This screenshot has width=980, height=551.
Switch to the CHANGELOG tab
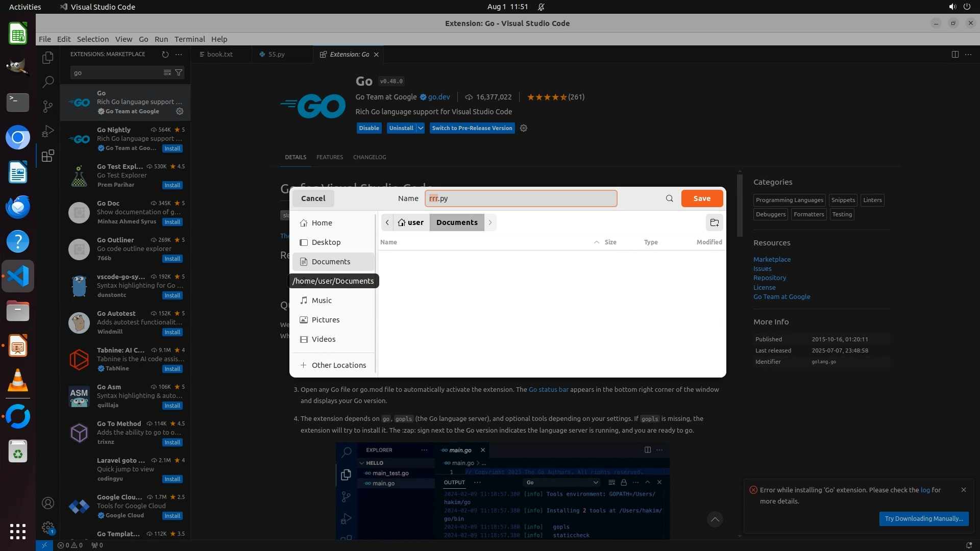[369, 157]
